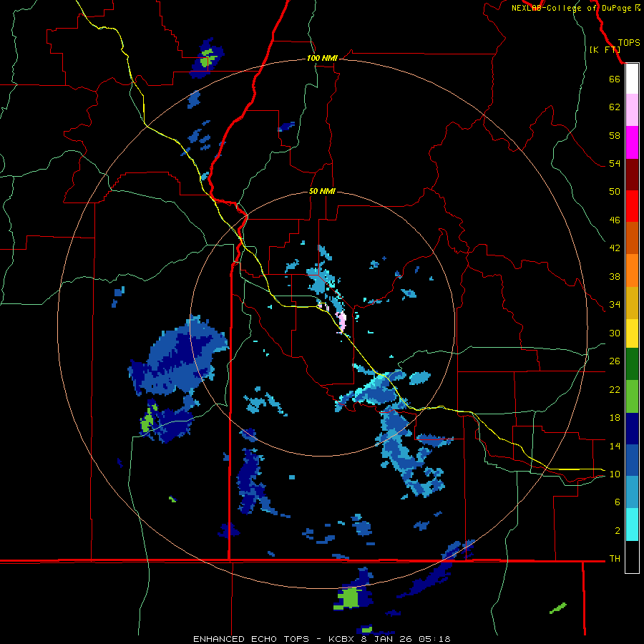Viewport: 644px width, 644px height.
Task: Click the dark green 22-26 kft swatch
Action: pyautogui.click(x=632, y=364)
